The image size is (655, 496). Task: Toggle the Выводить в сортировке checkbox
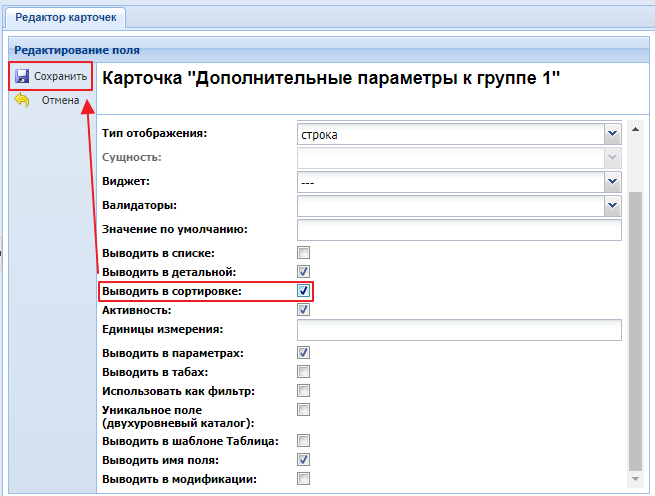click(x=304, y=291)
